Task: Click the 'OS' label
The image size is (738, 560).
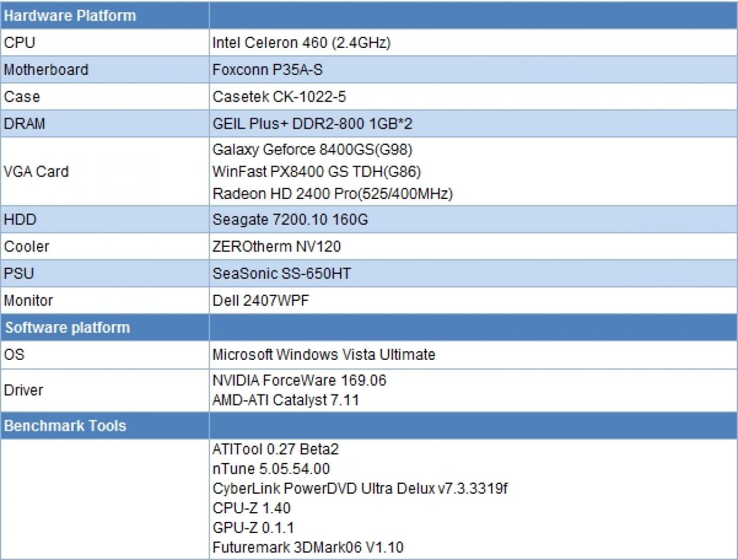Action: 14,354
